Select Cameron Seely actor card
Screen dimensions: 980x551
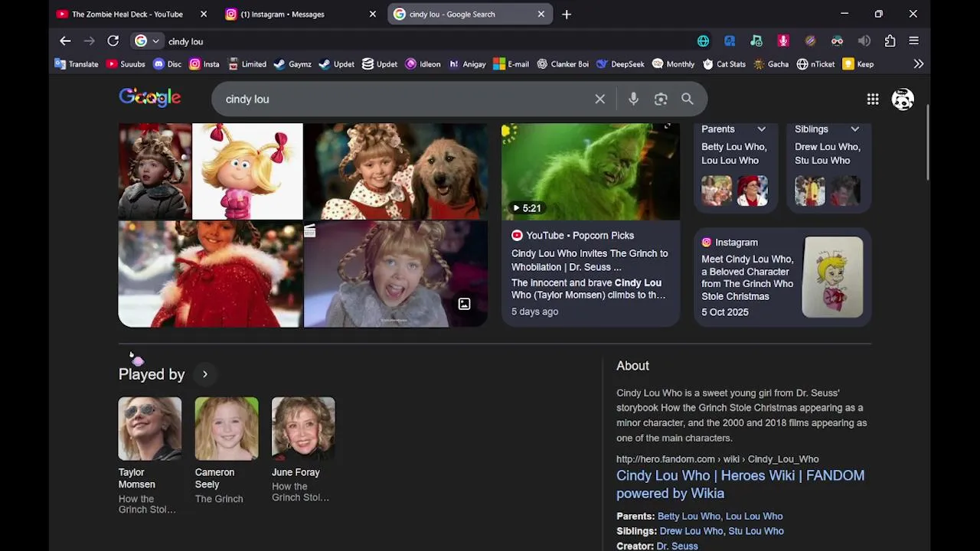pyautogui.click(x=226, y=451)
